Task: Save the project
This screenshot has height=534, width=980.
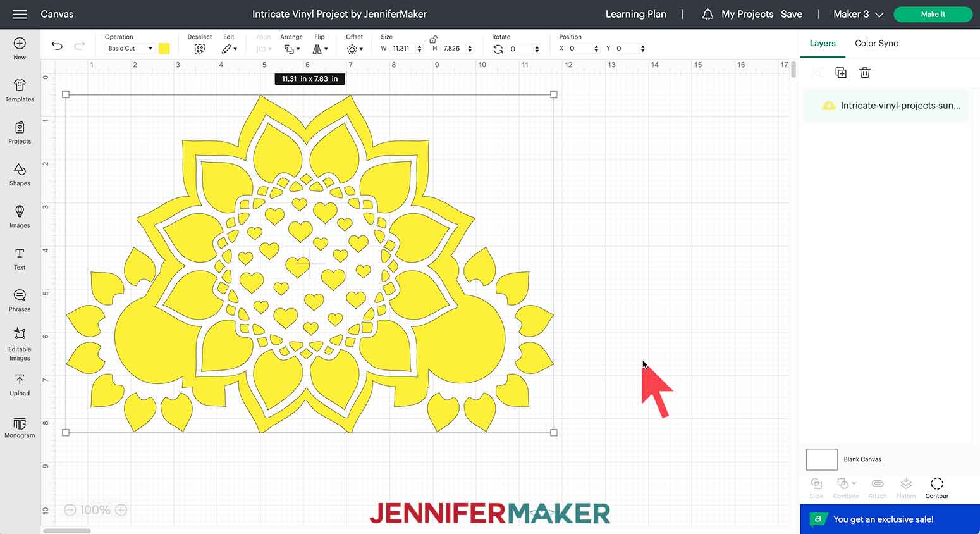Action: [x=791, y=14]
